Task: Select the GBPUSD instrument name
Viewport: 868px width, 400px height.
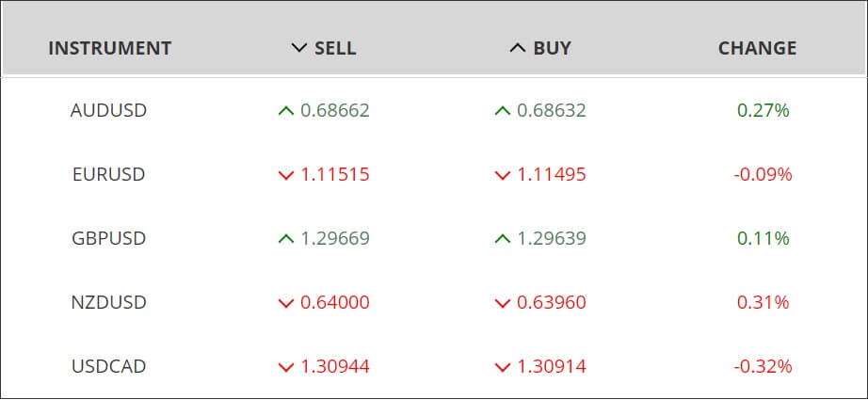Action: (108, 238)
